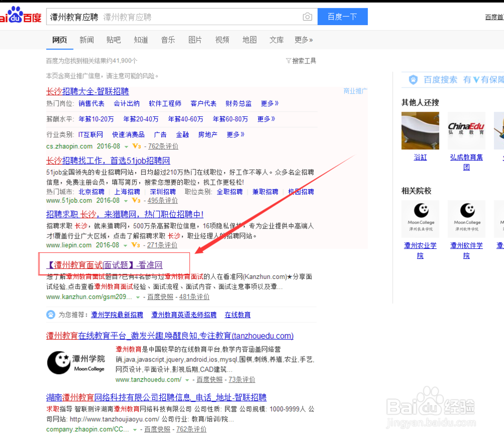Screen dimensions: 504x440
Task: Expand dropdown arrow after www.tanzhouedu.com/
Action: pos(187,380)
